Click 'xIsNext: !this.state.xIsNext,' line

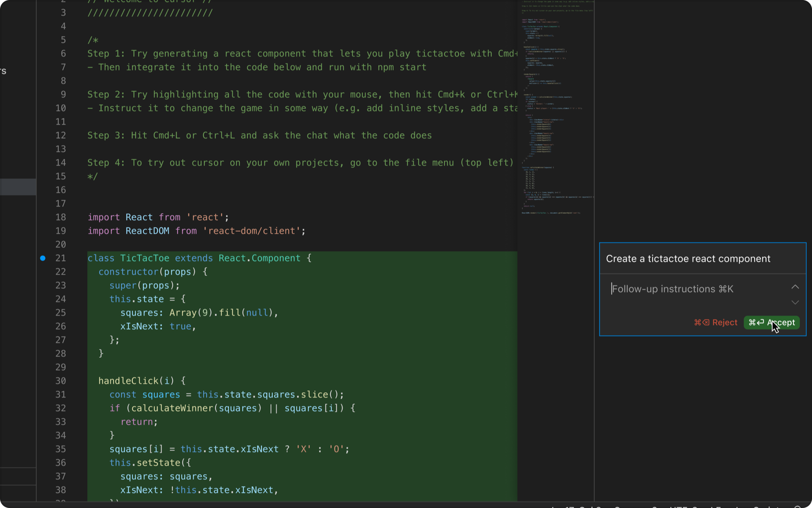coord(199,490)
